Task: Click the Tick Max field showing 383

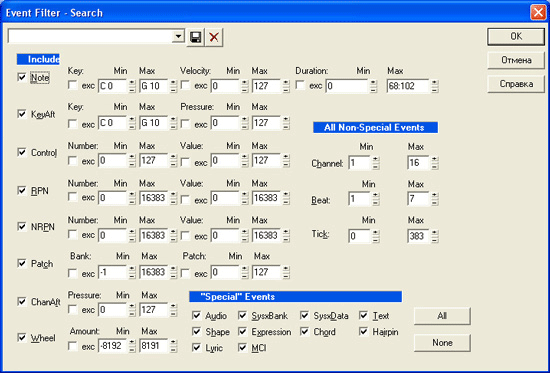Action: pyautogui.click(x=419, y=236)
